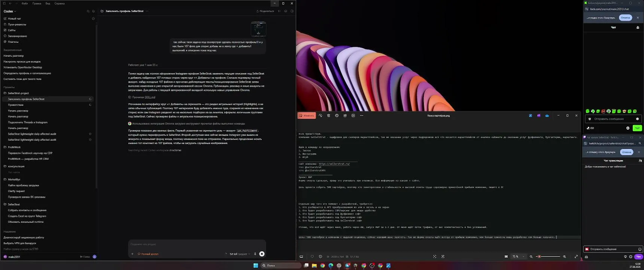Zoom in in the Photos viewer

click(565, 256)
